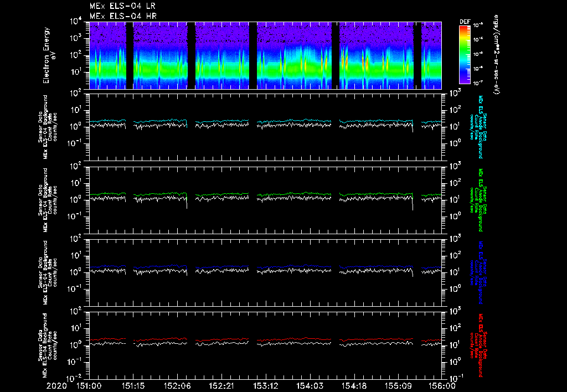Screen dimensions: 567x392
Task: Click the left axis label of the cyan panel
Action: (x=48, y=127)
